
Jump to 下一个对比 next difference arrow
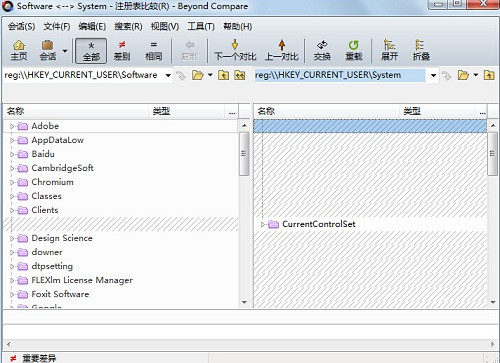pyautogui.click(x=235, y=50)
